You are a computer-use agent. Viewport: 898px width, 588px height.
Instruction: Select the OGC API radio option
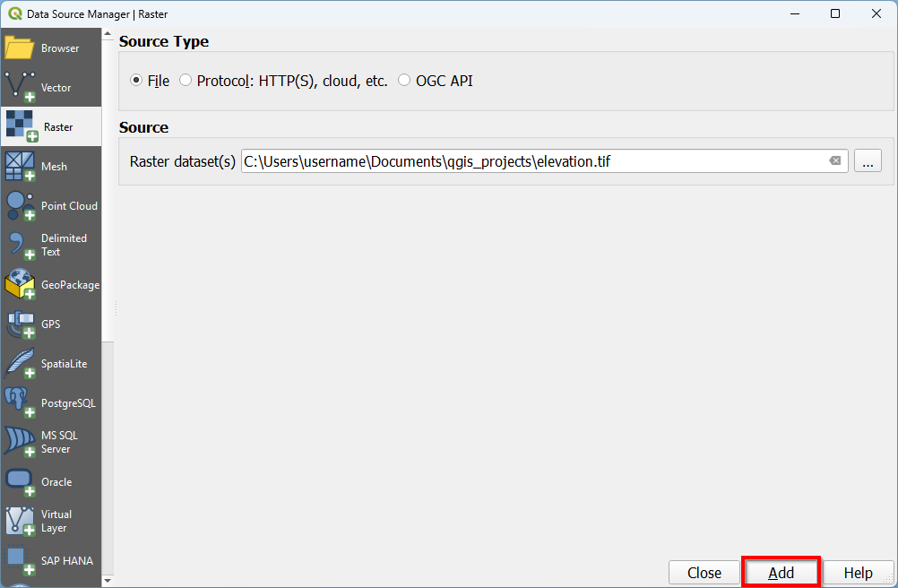pos(404,81)
